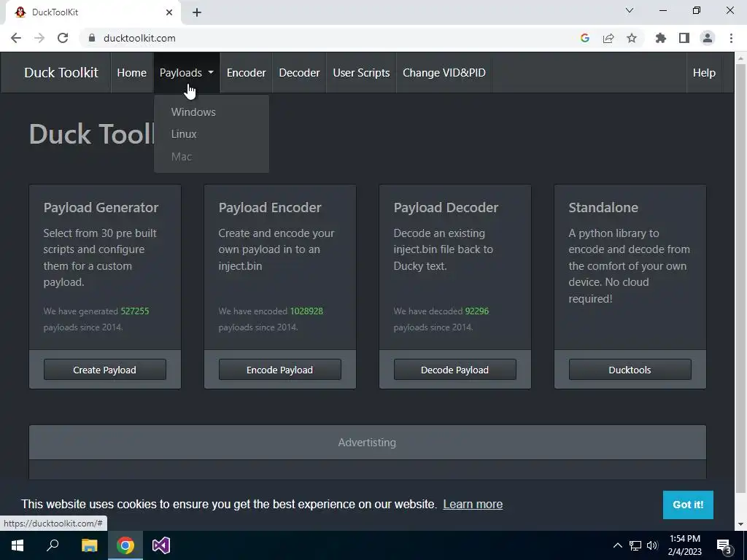Viewport: 747px width, 560px height.
Task: Click the scrollbar down arrow
Action: [x=740, y=524]
